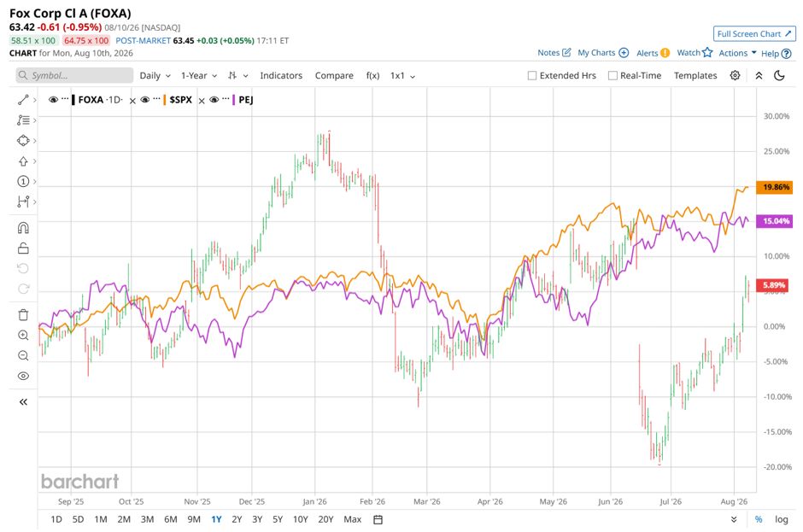Screen dimensions: 803x532
Task: Open the Indicators menu
Action: point(281,75)
